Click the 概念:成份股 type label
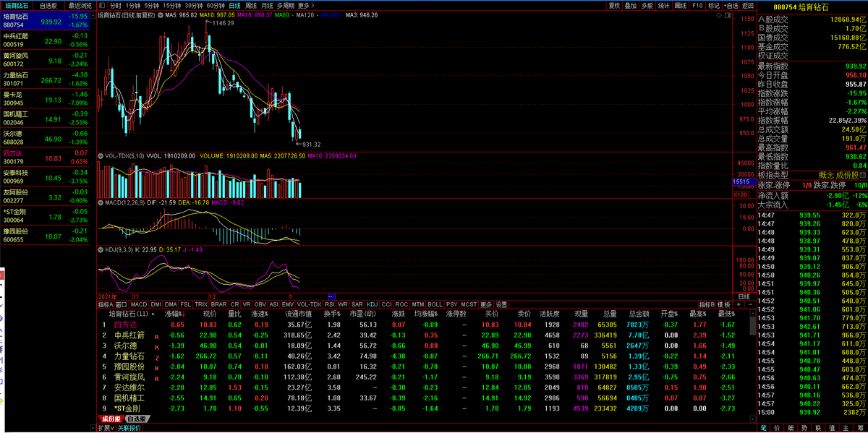 click(x=839, y=175)
